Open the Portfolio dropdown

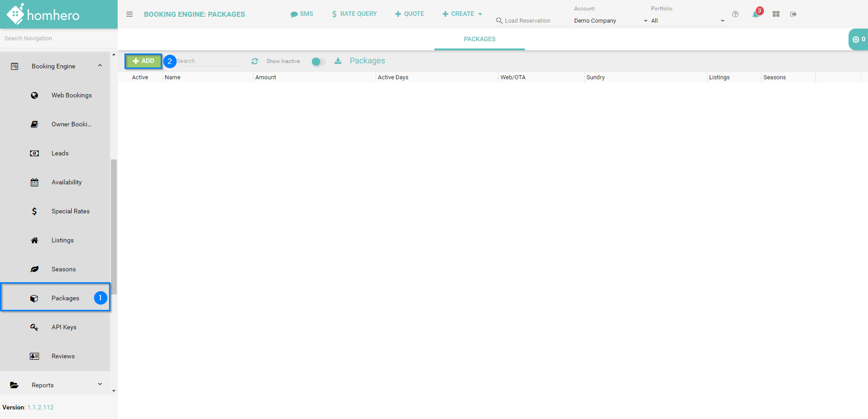[687, 21]
